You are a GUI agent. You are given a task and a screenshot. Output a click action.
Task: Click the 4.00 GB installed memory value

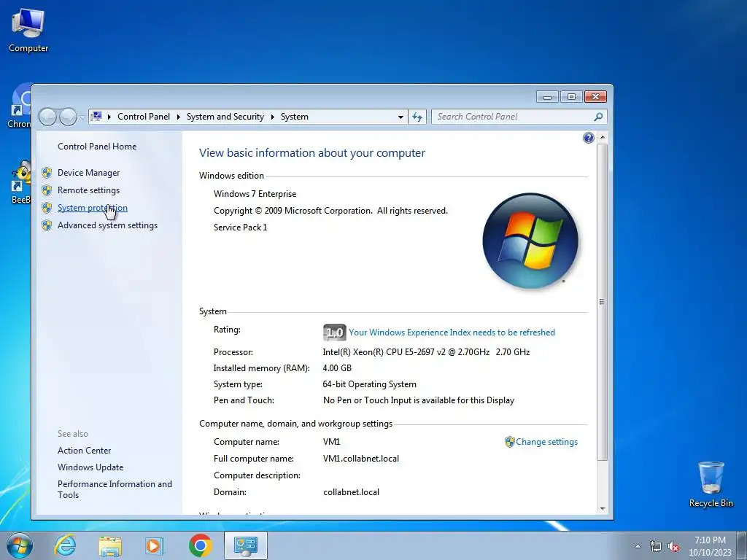[337, 368]
